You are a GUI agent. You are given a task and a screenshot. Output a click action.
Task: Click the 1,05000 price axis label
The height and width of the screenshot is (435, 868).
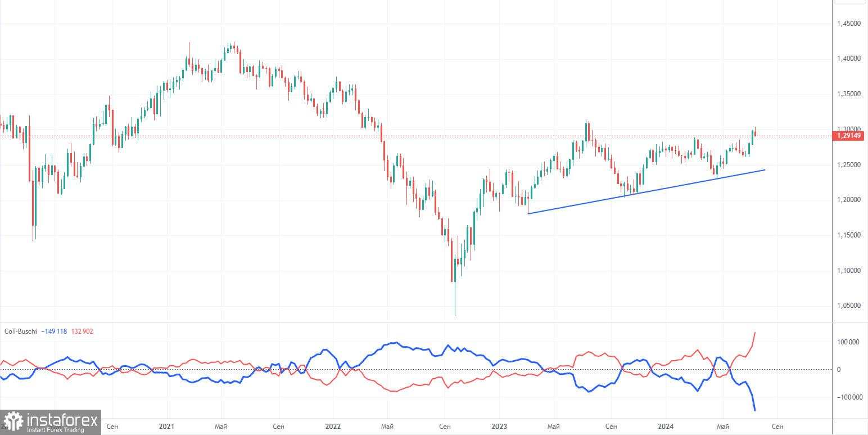tap(849, 306)
